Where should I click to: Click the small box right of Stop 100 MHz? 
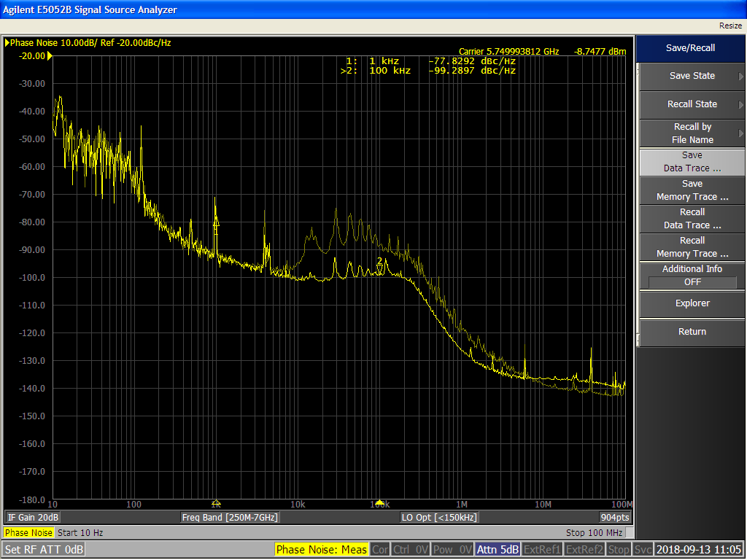coord(629,532)
